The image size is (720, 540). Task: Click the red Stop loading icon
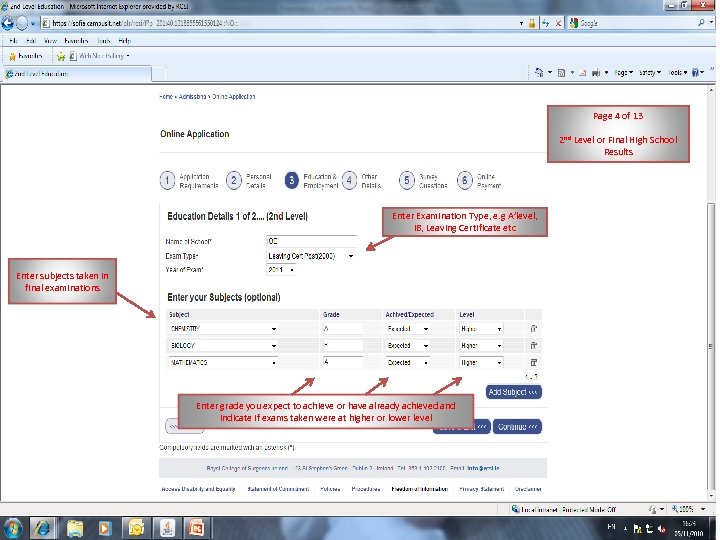click(x=558, y=23)
